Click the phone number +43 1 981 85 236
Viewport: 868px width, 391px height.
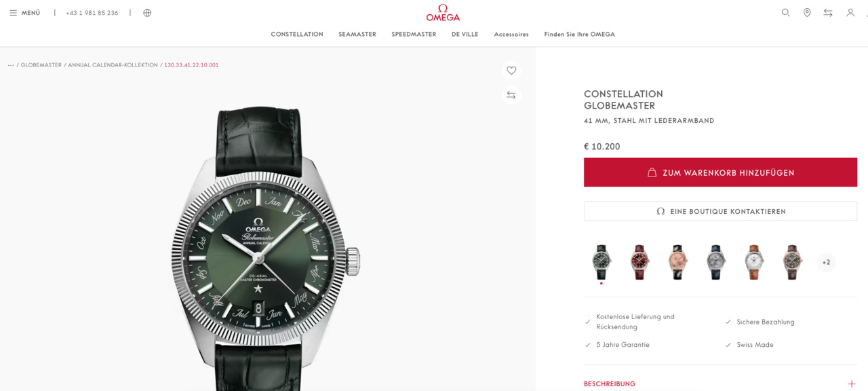92,13
